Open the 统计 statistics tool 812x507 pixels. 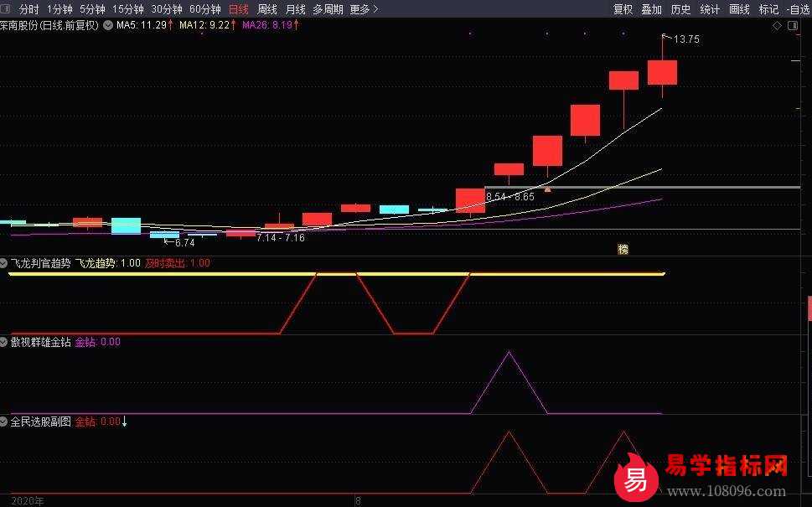pyautogui.click(x=710, y=9)
